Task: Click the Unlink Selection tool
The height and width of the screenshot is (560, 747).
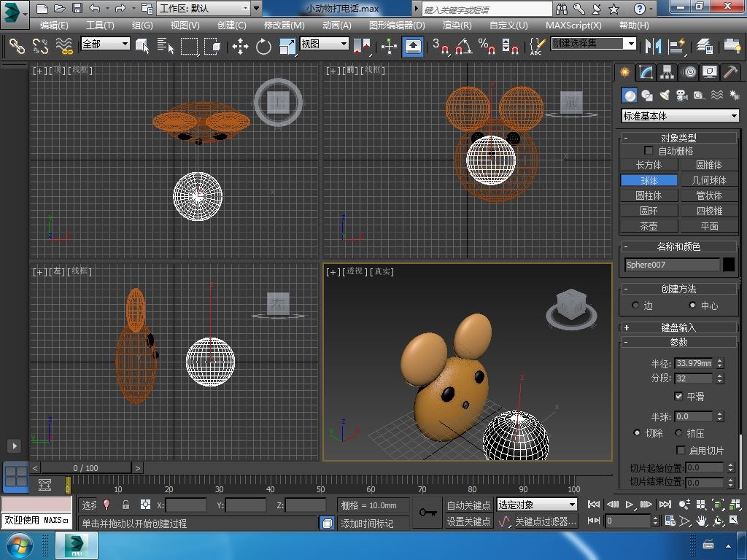Action: click(x=41, y=46)
